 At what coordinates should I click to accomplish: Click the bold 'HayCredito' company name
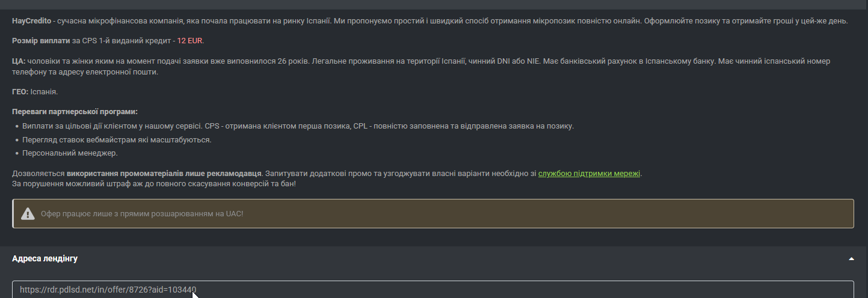click(31, 21)
